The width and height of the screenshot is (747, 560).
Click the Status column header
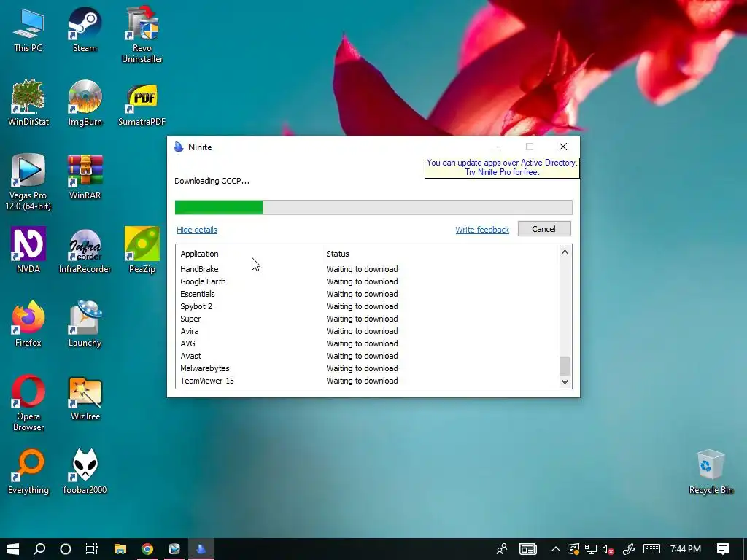pyautogui.click(x=439, y=254)
